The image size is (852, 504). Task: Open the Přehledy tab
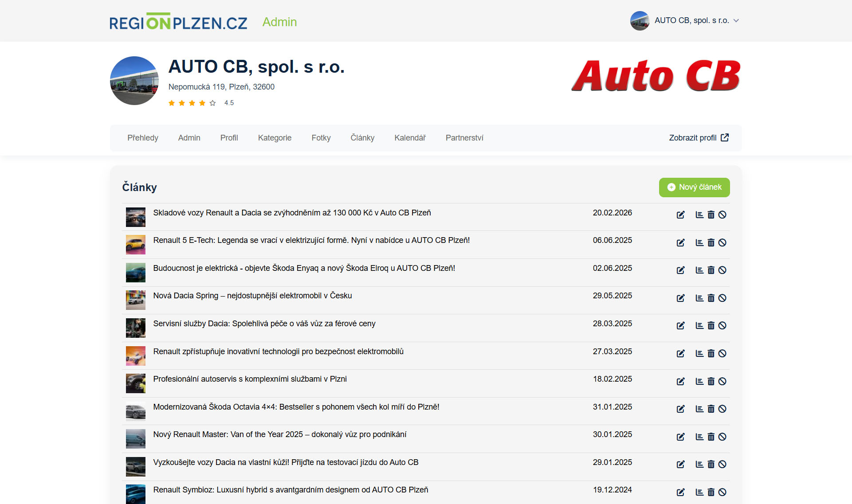[143, 138]
